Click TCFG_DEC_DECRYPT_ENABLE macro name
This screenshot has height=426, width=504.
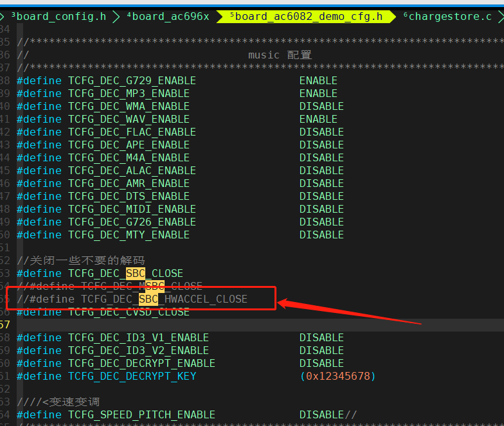point(141,364)
